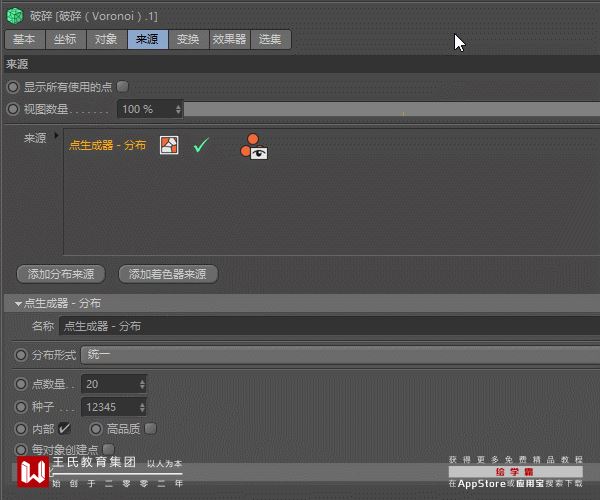Click the animation dot beside 内部

point(21,429)
